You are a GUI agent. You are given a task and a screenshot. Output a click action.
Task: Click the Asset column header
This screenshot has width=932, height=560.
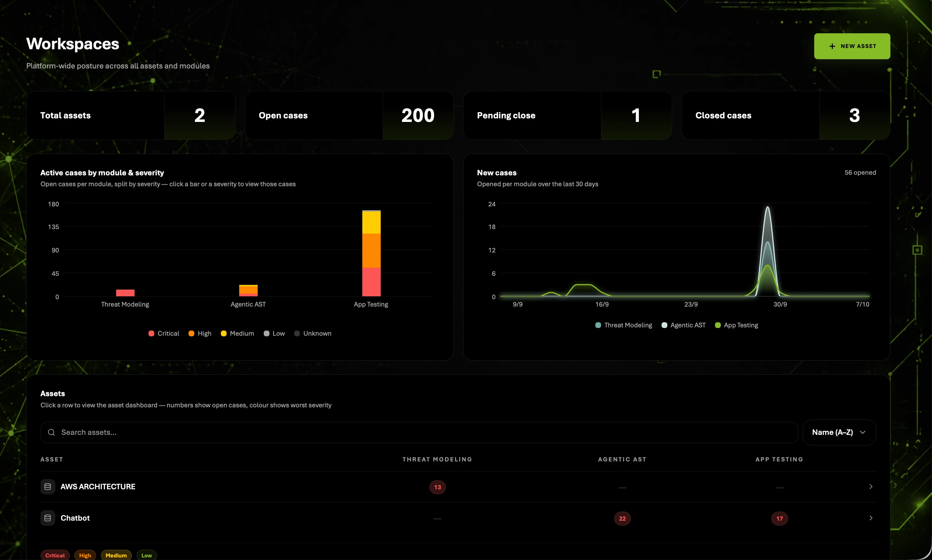[x=52, y=459]
